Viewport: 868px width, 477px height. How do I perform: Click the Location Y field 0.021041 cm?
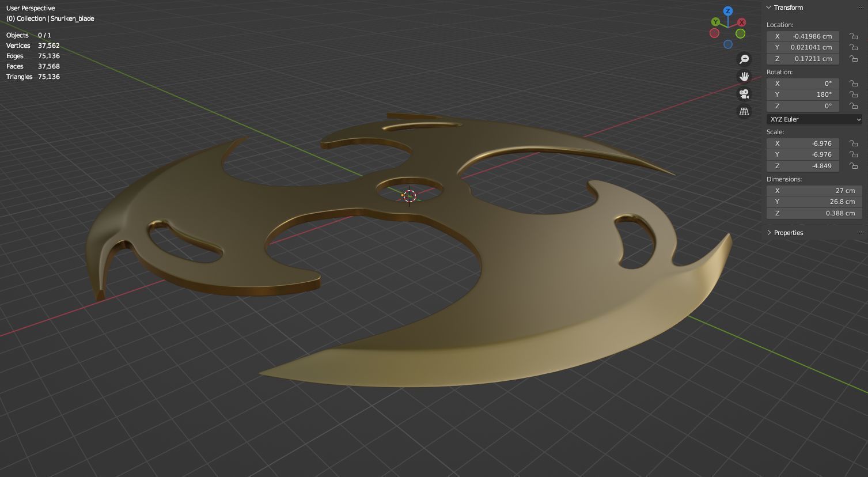pos(803,47)
